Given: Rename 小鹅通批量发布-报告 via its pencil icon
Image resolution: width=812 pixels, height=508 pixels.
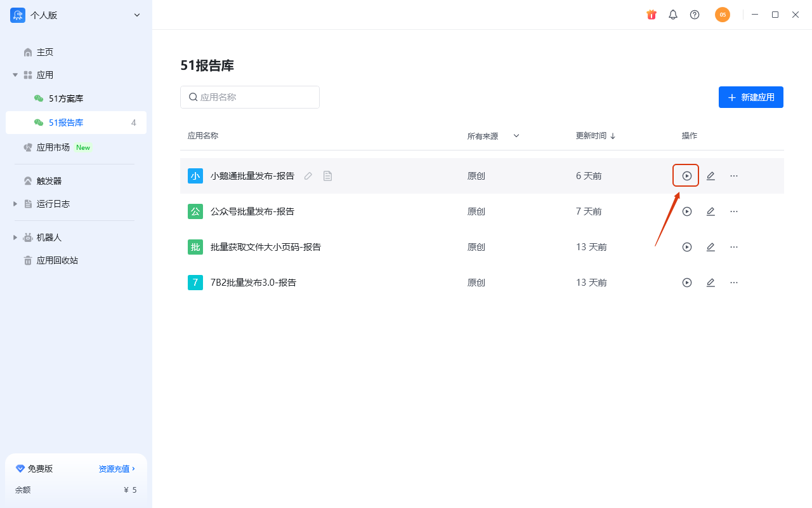Looking at the screenshot, I should coord(308,176).
